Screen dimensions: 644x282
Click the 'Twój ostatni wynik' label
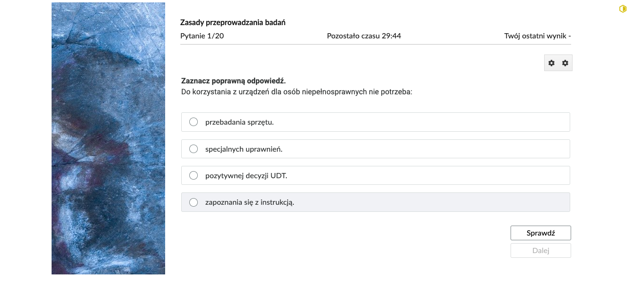537,36
